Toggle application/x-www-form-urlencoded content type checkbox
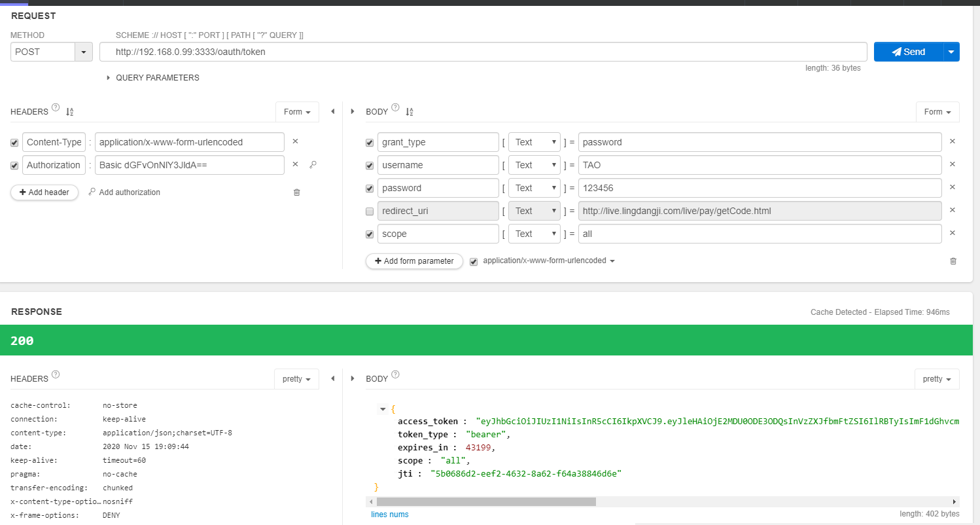The image size is (980, 525). coord(474,262)
